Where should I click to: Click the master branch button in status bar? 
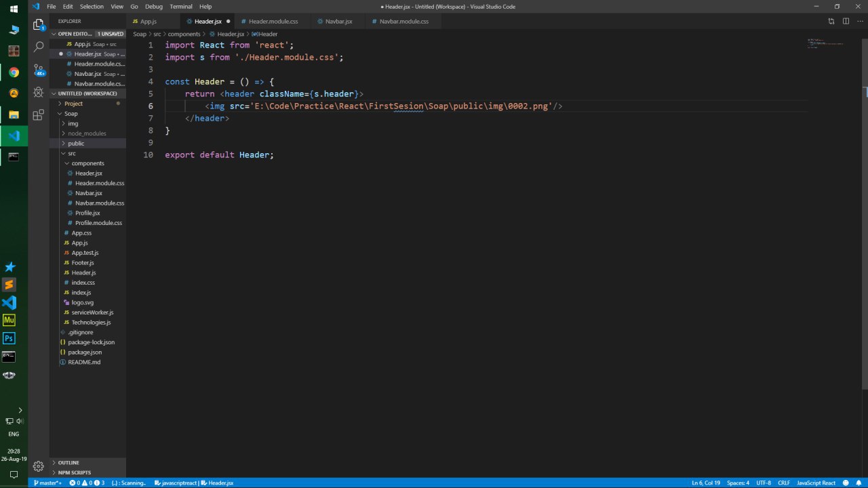(47, 483)
